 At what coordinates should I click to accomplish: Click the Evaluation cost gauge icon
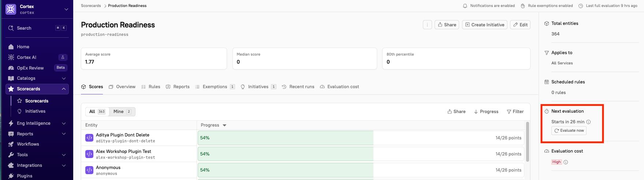pos(547,151)
